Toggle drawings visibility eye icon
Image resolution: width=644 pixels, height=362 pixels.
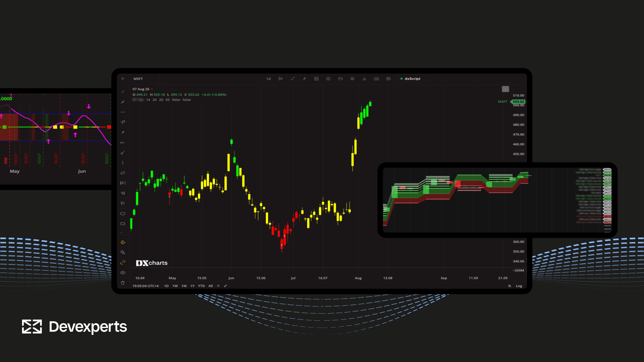tap(123, 273)
